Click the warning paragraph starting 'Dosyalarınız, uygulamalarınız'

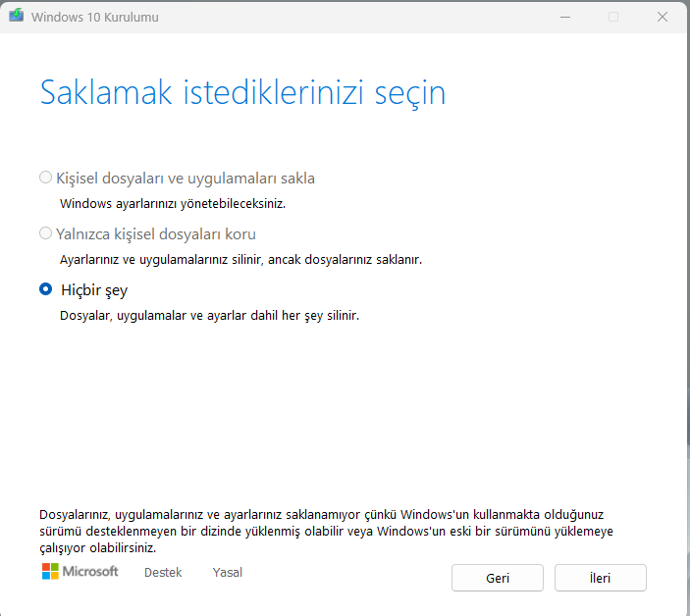(x=326, y=531)
